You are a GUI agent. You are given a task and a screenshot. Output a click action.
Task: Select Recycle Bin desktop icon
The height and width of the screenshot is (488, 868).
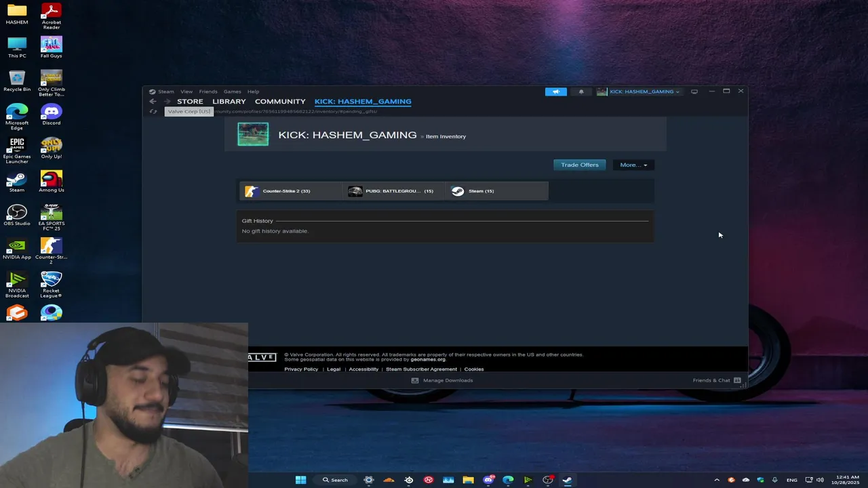click(17, 81)
